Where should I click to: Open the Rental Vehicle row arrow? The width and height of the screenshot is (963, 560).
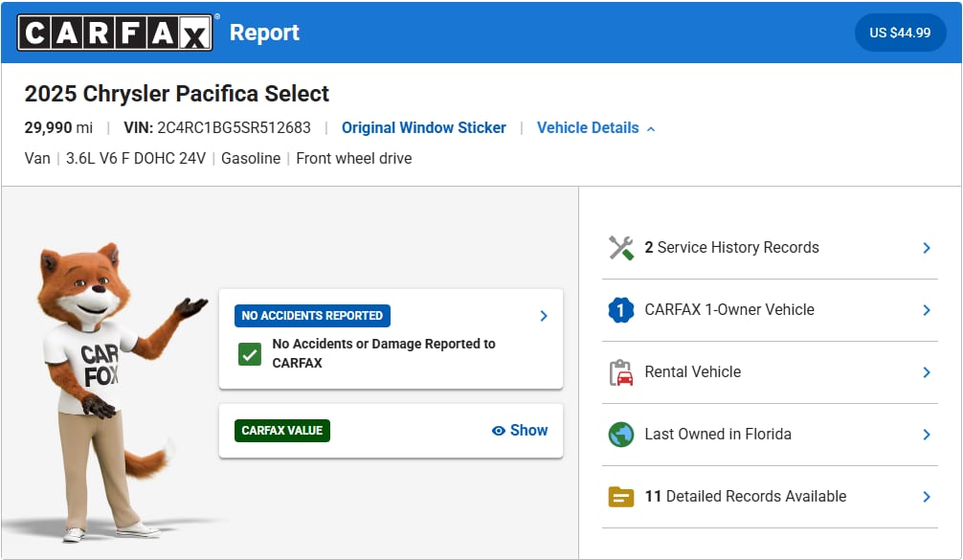click(927, 372)
